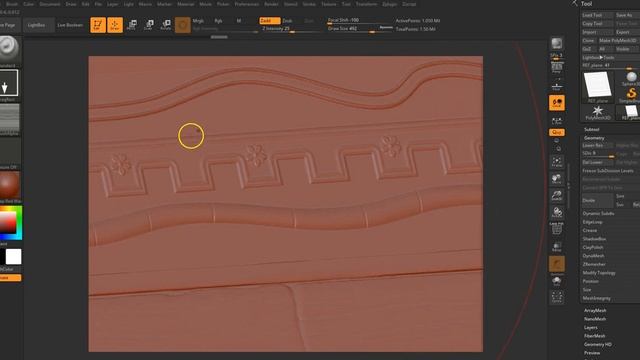Click the Frame view icon
This screenshot has width=640, height=360.
click(557, 161)
